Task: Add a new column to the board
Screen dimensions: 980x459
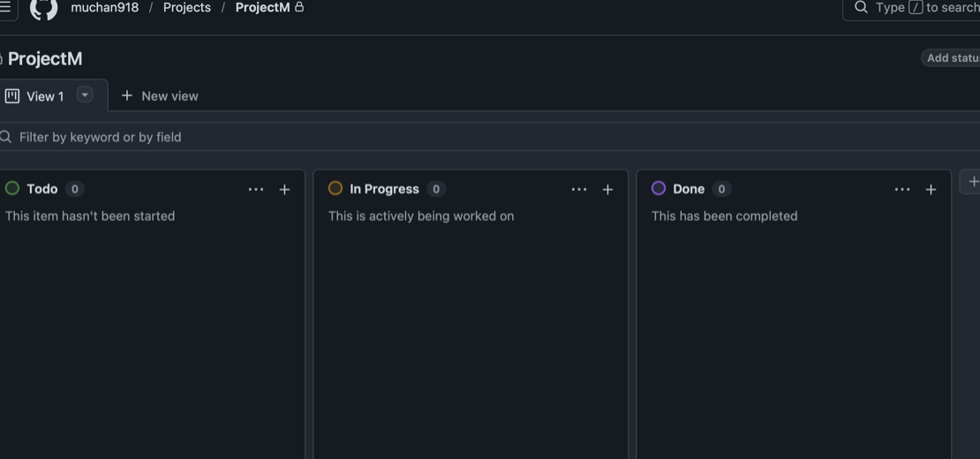Action: coord(972,182)
